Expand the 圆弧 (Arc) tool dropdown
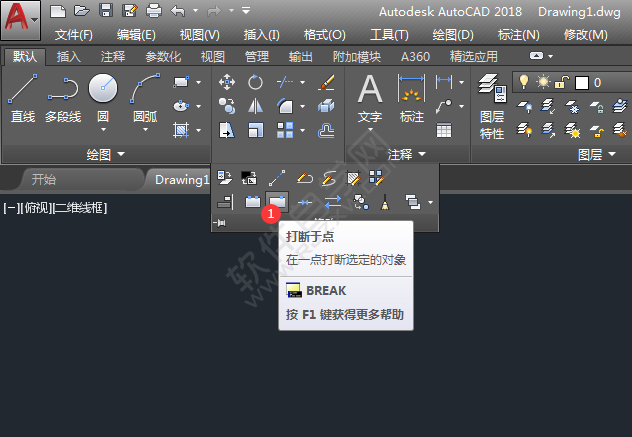 click(146, 129)
